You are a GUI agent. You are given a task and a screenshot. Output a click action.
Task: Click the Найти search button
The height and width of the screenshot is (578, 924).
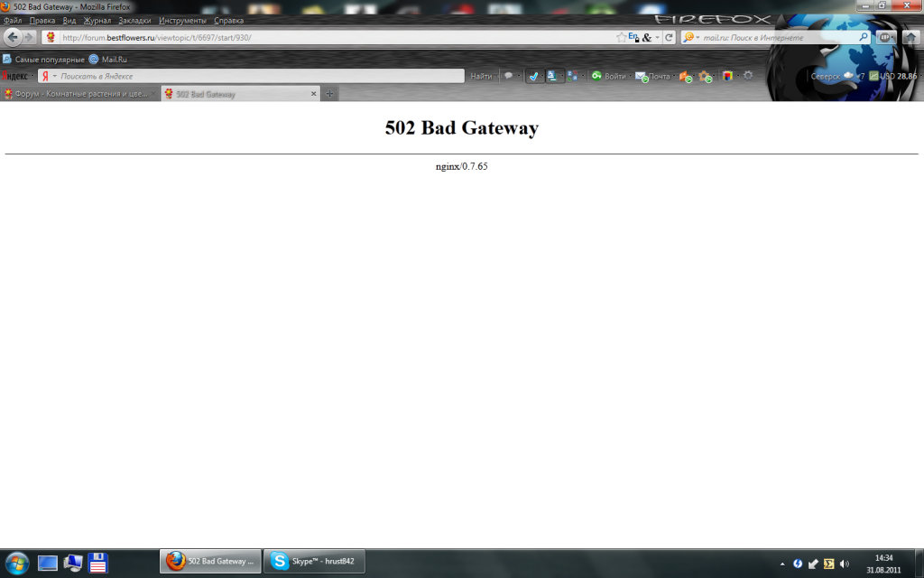pyautogui.click(x=481, y=77)
